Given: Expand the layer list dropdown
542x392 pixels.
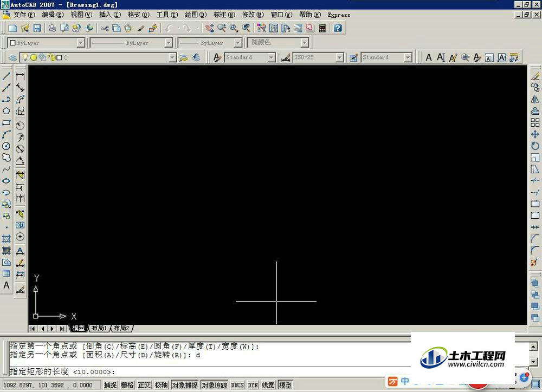Looking at the screenshot, I should (172, 57).
